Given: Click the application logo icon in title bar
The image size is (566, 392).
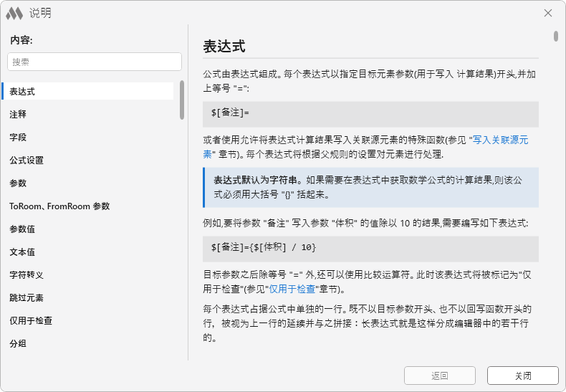Looking at the screenshot, I should (x=14, y=14).
